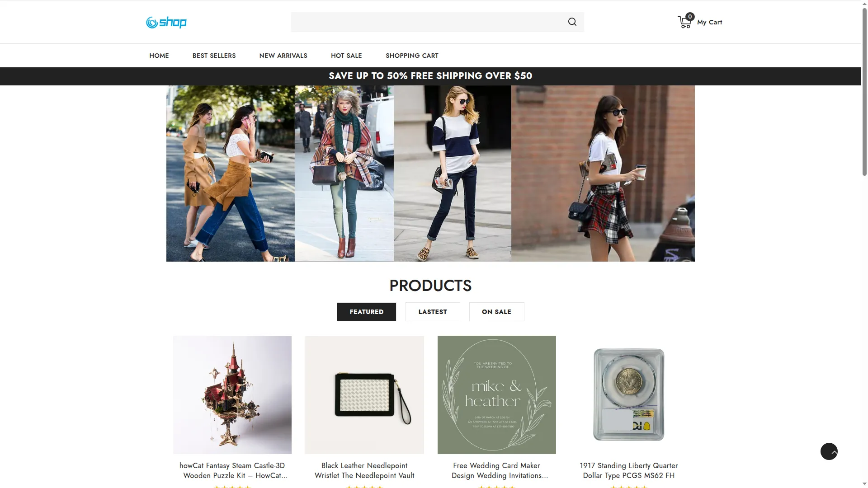Click the back-to-top arrow button
This screenshot has height=488, width=868.
click(x=829, y=451)
